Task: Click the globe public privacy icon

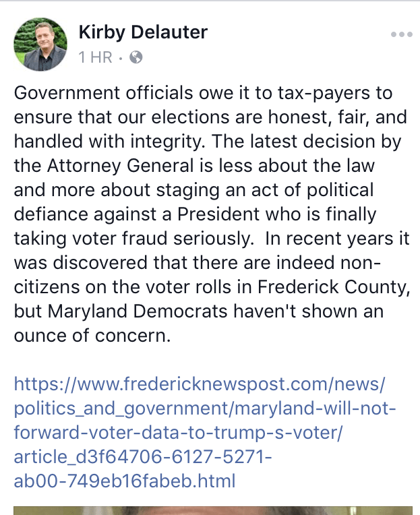Action: pos(136,57)
